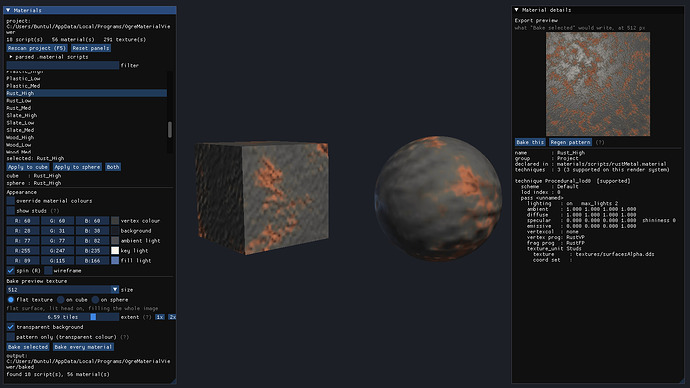
Task: Click the material list scrollbar thumb
Action: point(170,129)
